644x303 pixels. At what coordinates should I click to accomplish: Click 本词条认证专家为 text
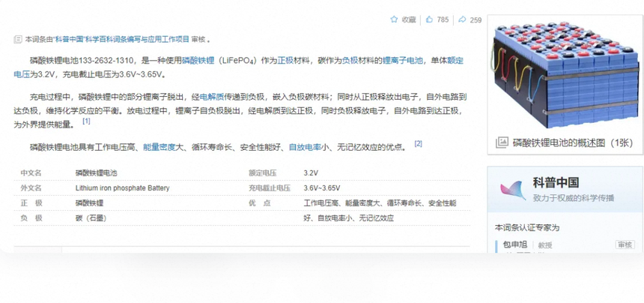(527, 227)
